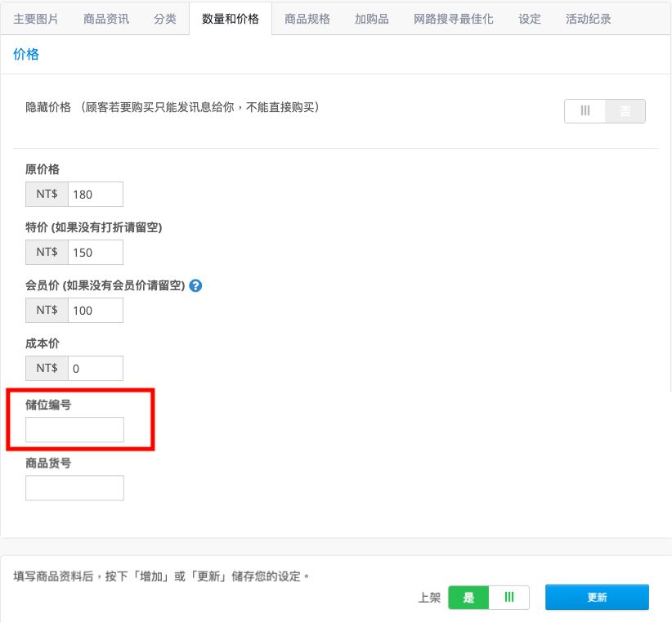
Task: View the 活动纪录 tab
Action: (x=588, y=19)
